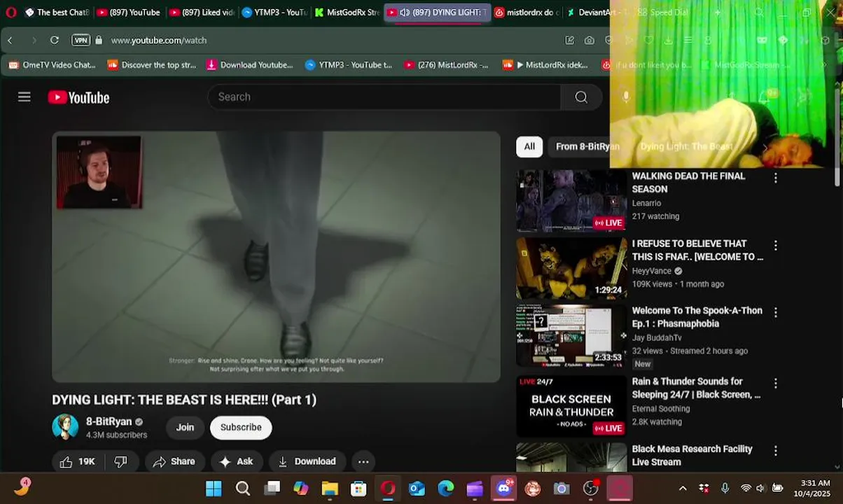843x504 pixels.
Task: Select the 'From 8-BitRyan' filter chip
Action: (587, 146)
